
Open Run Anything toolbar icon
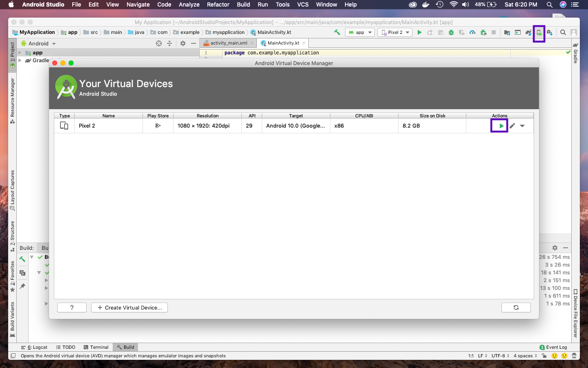(518, 33)
